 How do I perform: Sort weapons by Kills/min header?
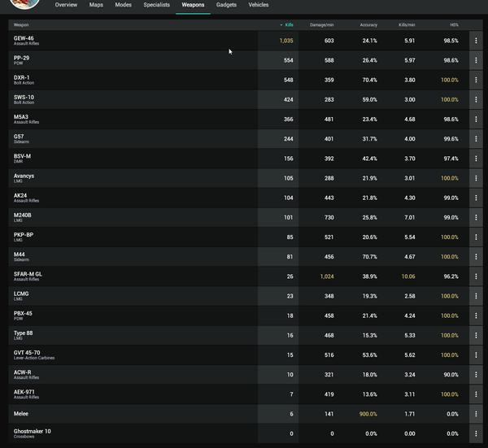407,25
